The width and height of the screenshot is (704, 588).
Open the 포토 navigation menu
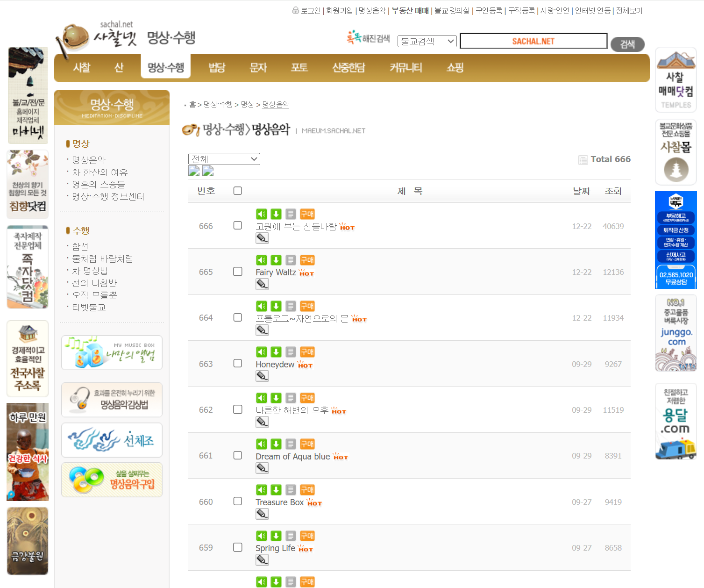(x=299, y=68)
